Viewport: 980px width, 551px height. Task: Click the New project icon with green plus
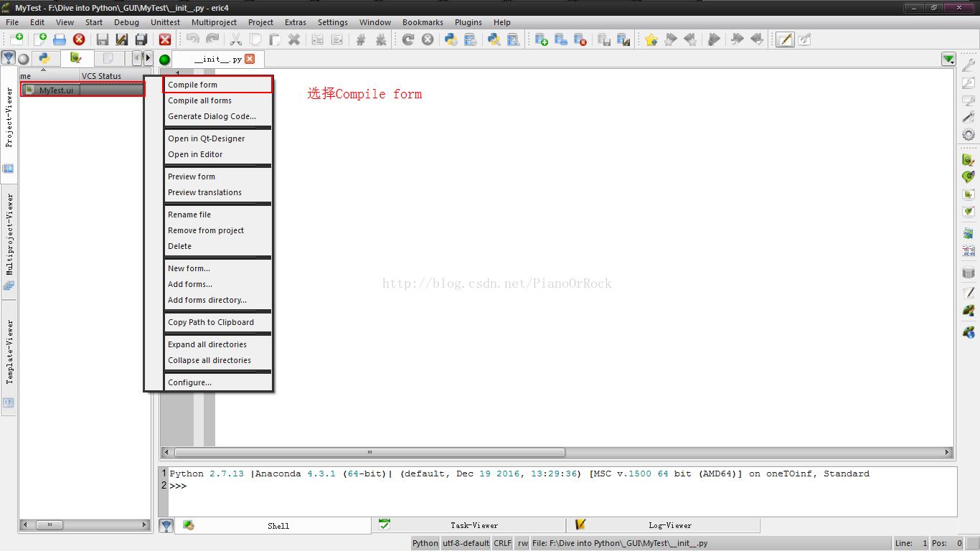tap(542, 39)
